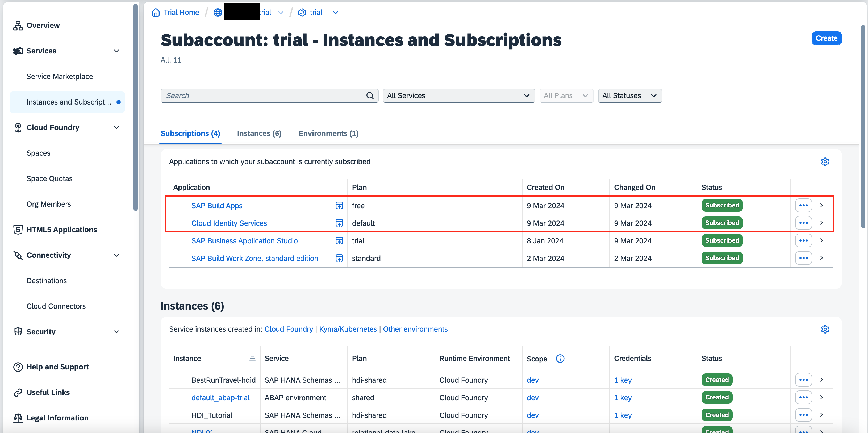
Task: Click into the Search input field
Action: point(263,96)
